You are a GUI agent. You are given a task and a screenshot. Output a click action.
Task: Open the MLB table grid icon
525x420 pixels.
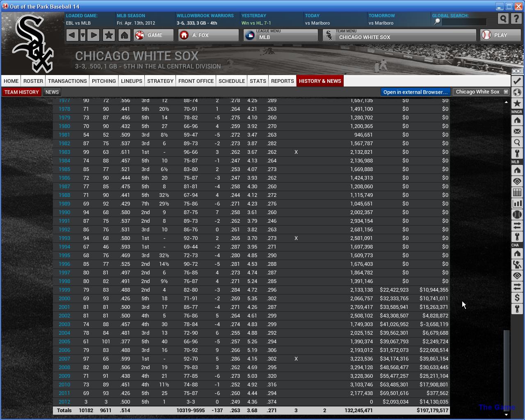[x=517, y=192]
